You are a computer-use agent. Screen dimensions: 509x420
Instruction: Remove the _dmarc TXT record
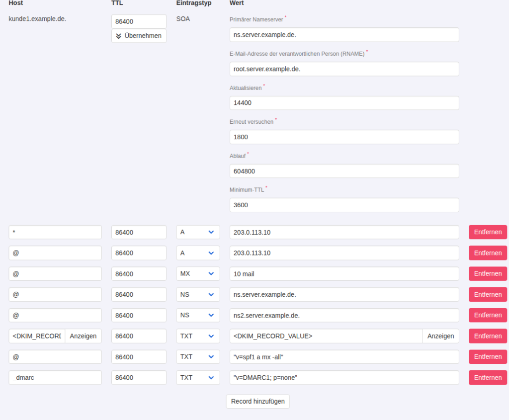488,377
